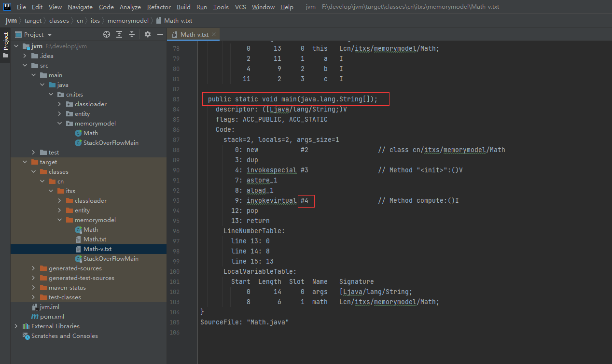Select Scratches and Consoles in tree
This screenshot has height=364, width=612.
(x=64, y=336)
